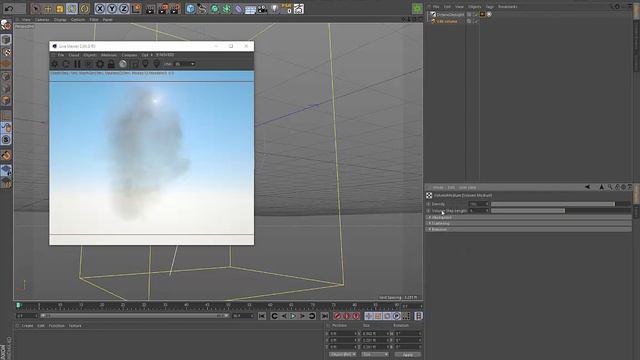Image resolution: width=640 pixels, height=360 pixels.
Task: Click the Density value field
Action: click(478, 204)
